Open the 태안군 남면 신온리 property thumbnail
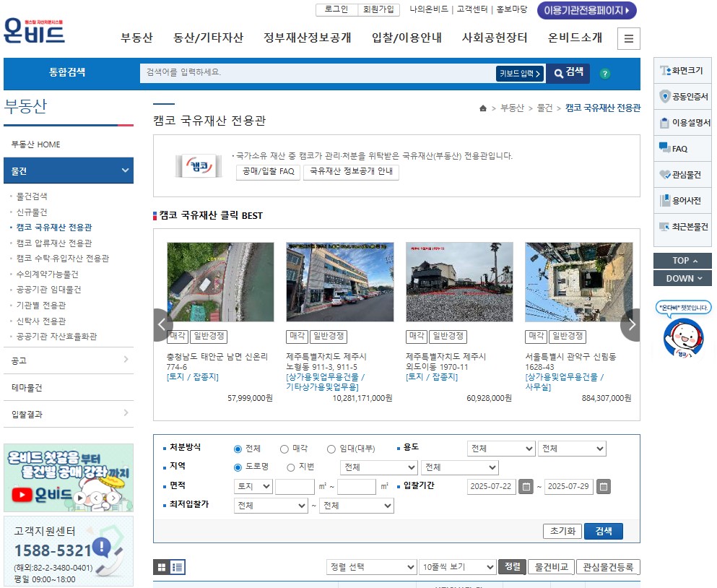The width and height of the screenshot is (717, 588). pyautogui.click(x=220, y=282)
